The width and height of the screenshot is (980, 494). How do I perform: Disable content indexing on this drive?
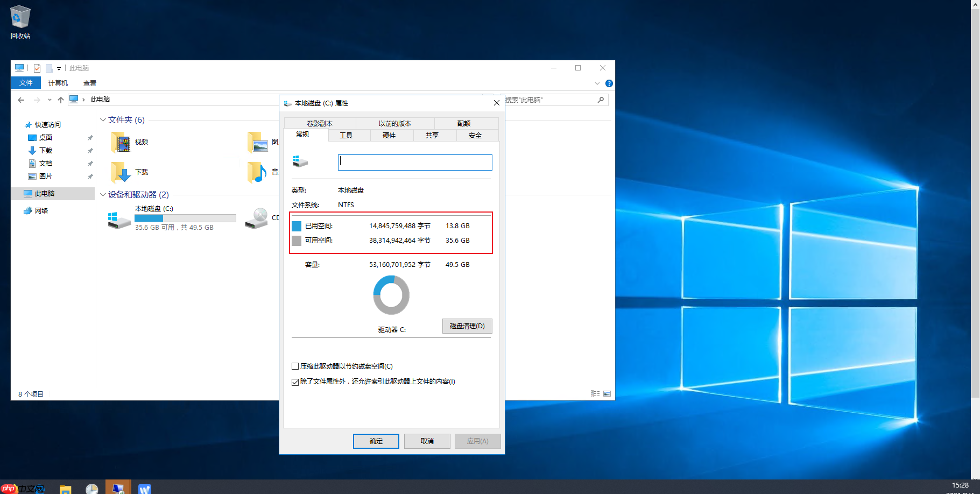[295, 382]
